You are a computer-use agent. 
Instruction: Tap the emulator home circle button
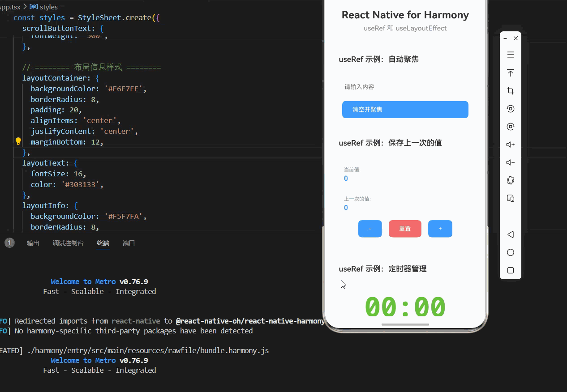point(510,252)
